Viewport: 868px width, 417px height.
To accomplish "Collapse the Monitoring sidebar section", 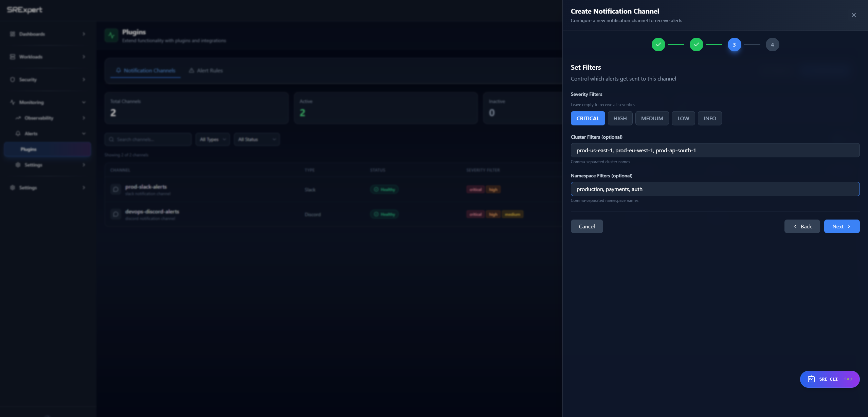I will [x=84, y=102].
